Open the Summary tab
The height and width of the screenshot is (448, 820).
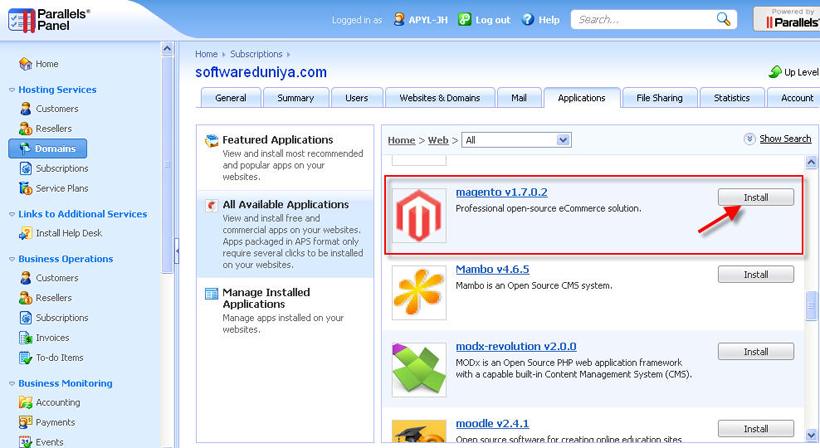click(x=295, y=98)
